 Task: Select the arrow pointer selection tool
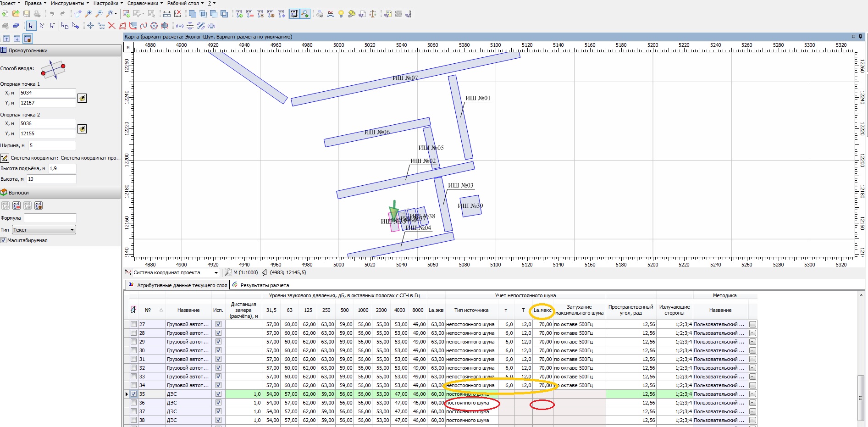[x=31, y=26]
